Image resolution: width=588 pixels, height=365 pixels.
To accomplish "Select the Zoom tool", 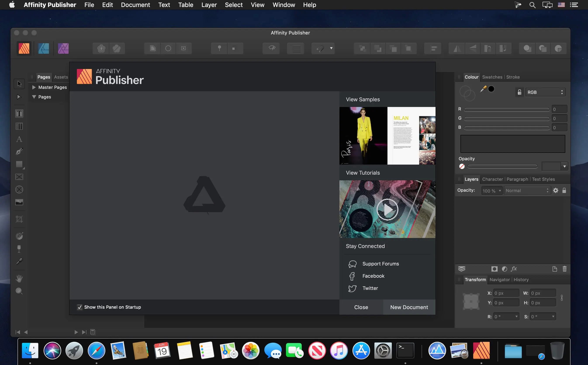I will [x=19, y=291].
